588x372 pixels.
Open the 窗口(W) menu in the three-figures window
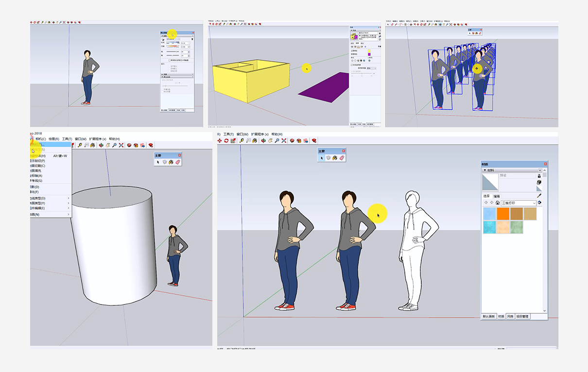(242, 134)
